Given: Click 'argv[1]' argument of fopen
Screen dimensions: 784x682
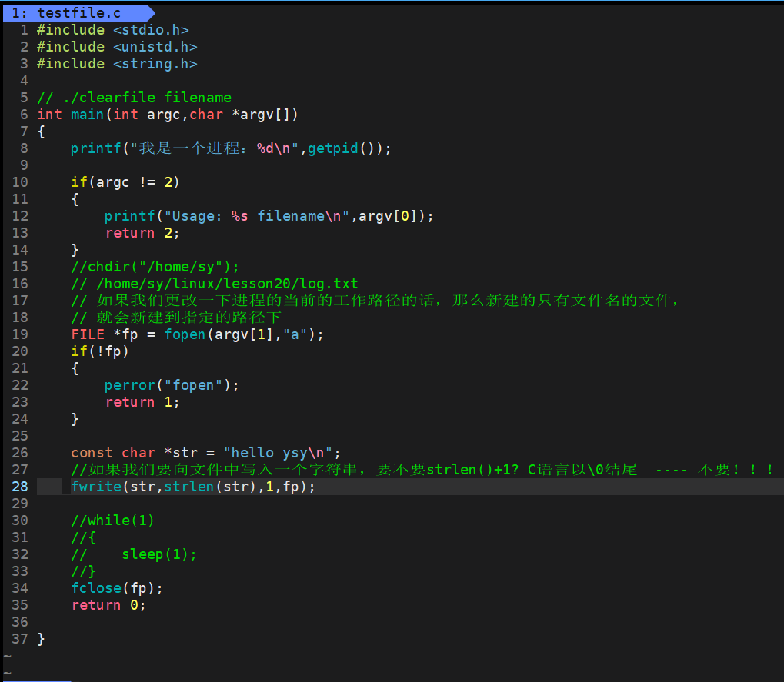Looking at the screenshot, I should point(243,334).
